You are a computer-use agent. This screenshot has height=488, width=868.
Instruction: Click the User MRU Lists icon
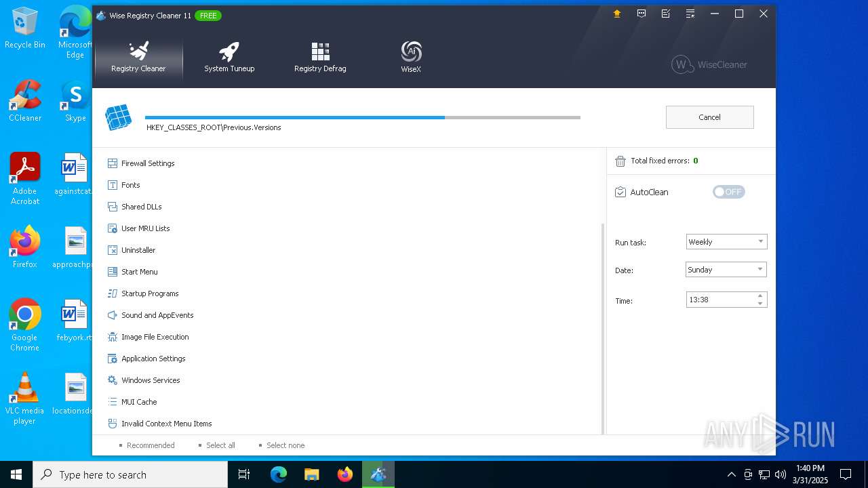click(113, 228)
